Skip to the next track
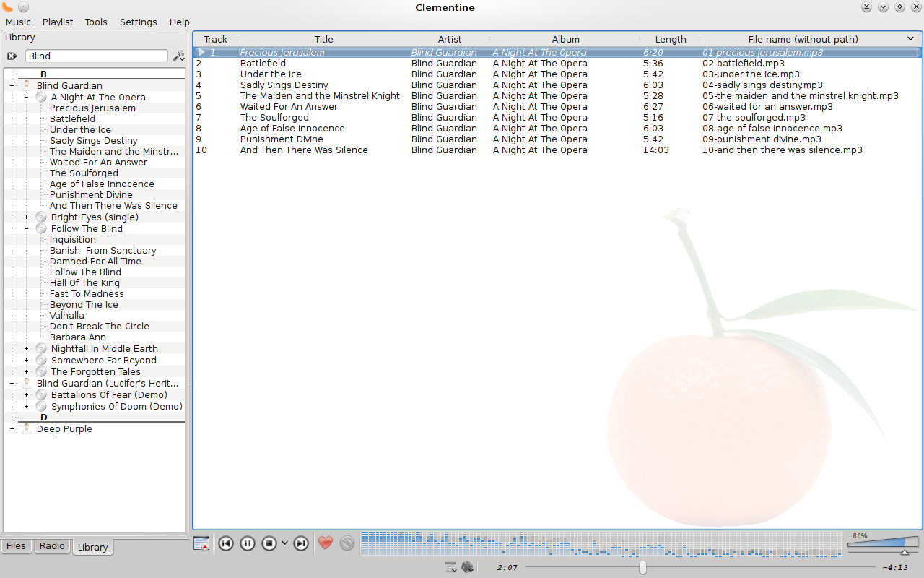Viewport: 924px width, 578px height. [301, 543]
